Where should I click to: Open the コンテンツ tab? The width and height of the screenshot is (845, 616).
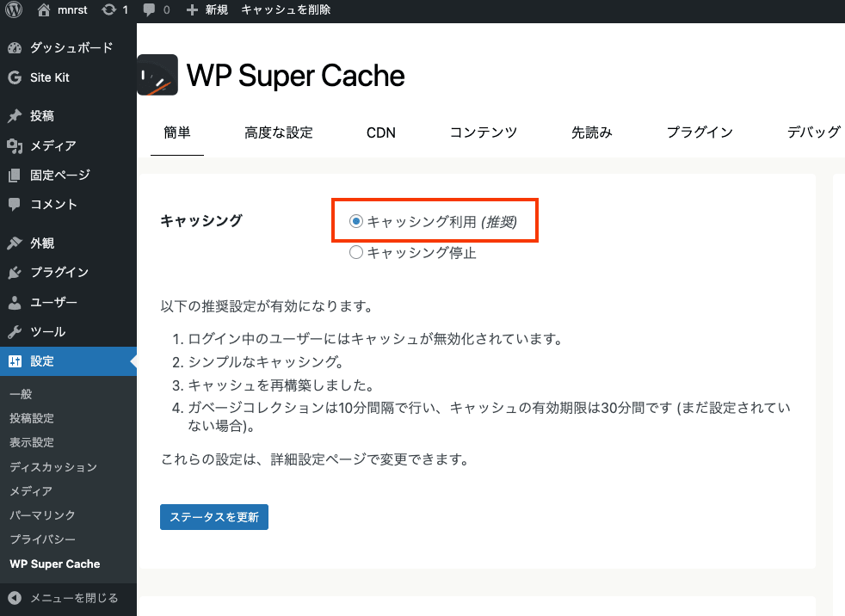(484, 132)
